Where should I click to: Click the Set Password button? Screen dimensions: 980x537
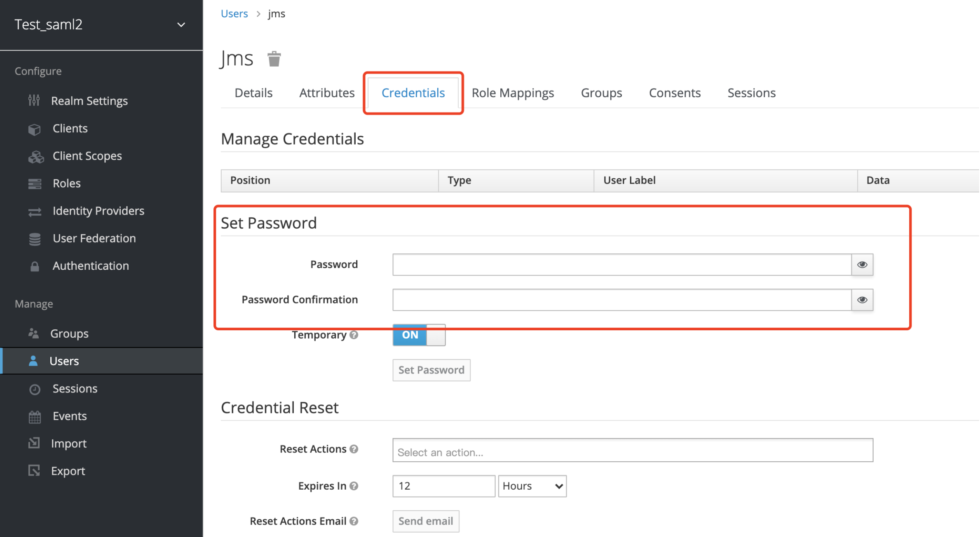point(431,370)
